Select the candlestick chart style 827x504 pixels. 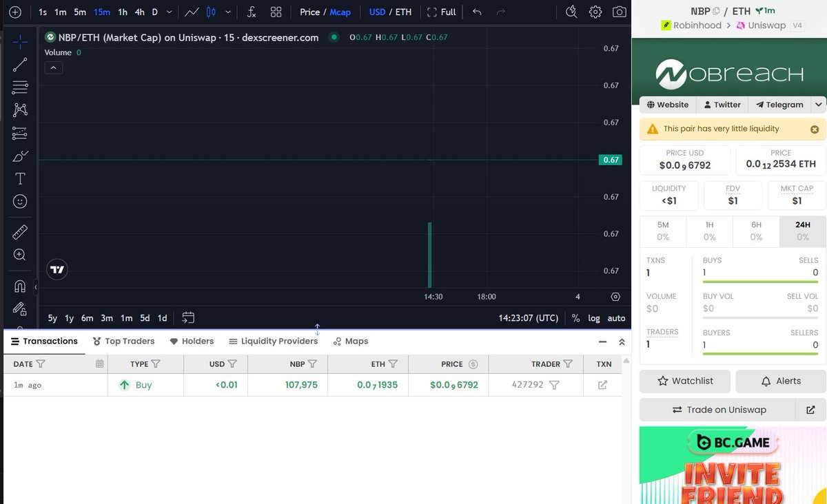point(211,12)
